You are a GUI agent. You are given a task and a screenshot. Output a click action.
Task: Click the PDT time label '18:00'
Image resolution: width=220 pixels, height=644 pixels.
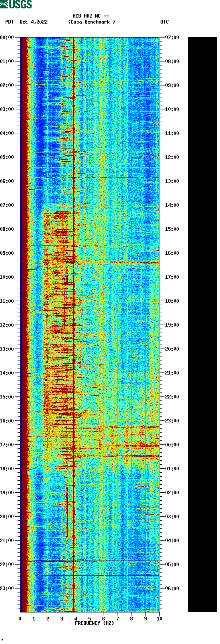coord(7,469)
